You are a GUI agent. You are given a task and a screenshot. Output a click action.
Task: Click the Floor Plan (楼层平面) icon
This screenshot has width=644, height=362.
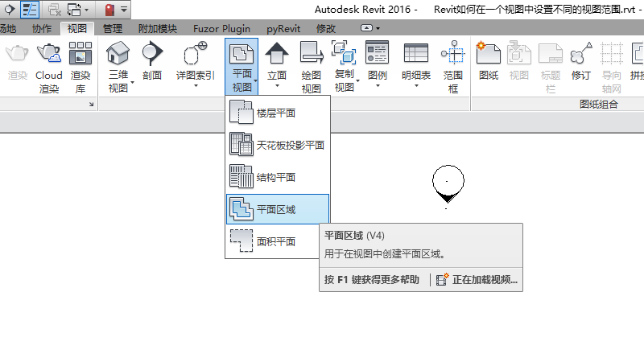(x=241, y=112)
